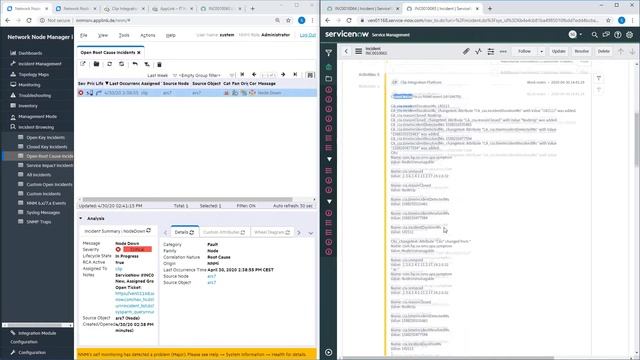Open Topology Maps workspace in NNMi
Image resolution: width=640 pixels, height=360 pixels.
(33, 75)
